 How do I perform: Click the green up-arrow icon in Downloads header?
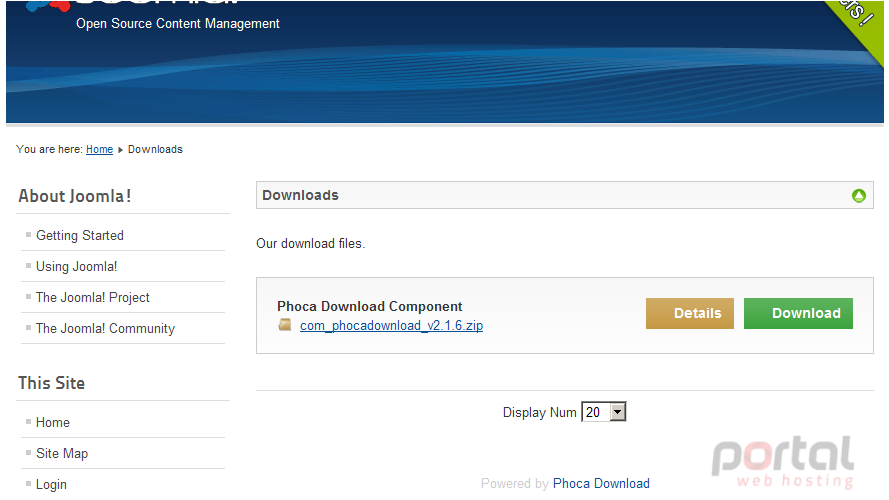858,196
